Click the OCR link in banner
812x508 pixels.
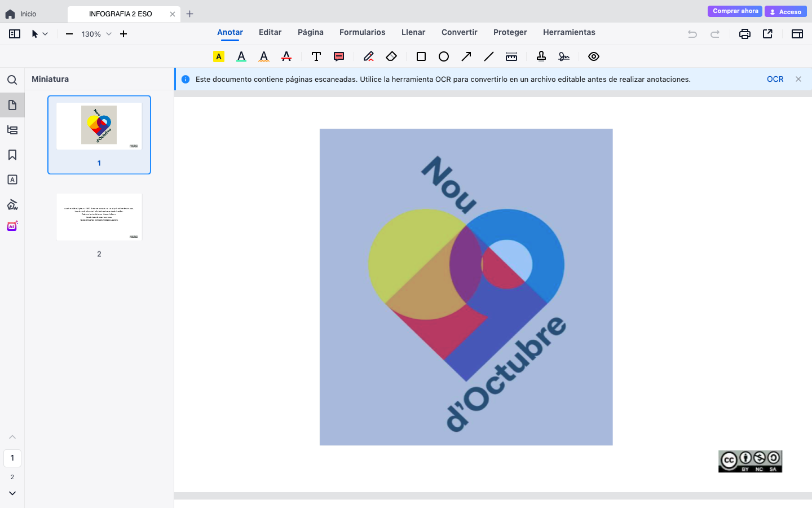tap(775, 79)
